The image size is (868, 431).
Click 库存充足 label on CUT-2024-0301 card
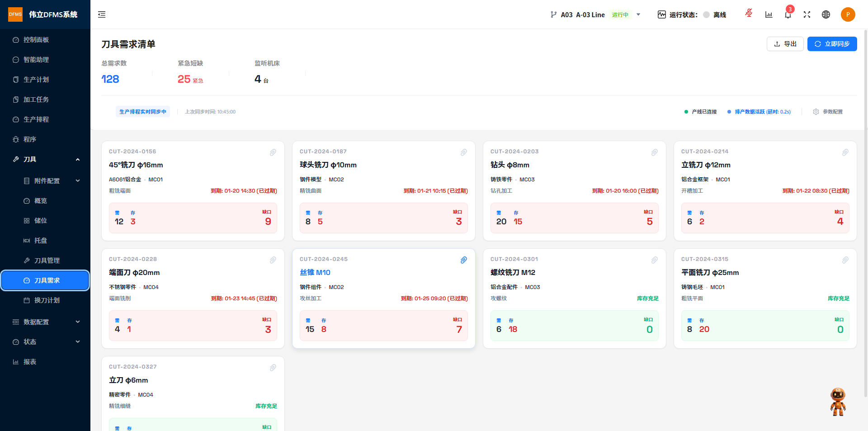tap(648, 298)
